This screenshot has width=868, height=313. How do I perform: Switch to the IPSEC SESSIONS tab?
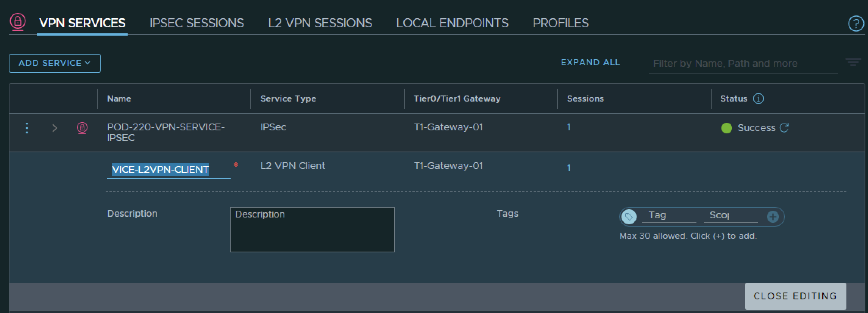tap(197, 23)
